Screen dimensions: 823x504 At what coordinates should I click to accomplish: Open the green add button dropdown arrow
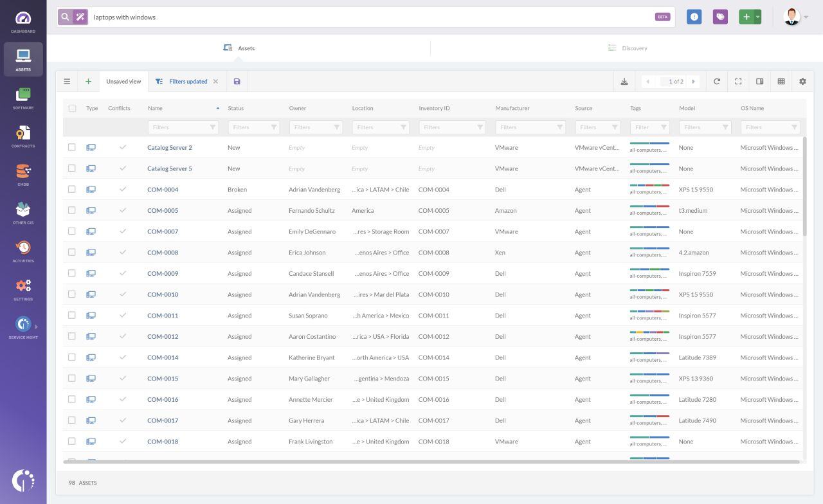click(758, 17)
